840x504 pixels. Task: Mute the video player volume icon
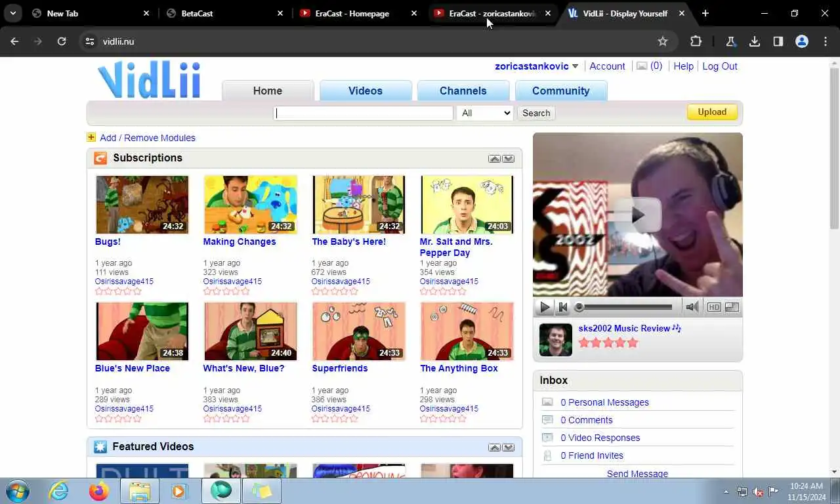(x=692, y=307)
